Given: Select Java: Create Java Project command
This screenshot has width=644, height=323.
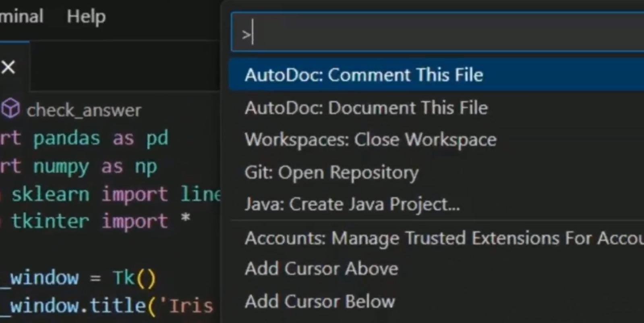Looking at the screenshot, I should [437, 204].
